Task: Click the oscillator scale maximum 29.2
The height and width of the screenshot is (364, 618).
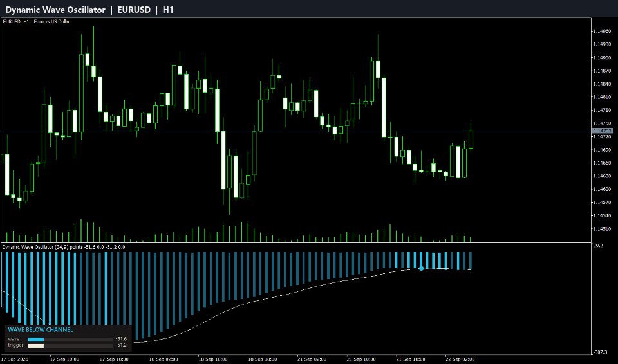Action: click(x=598, y=246)
